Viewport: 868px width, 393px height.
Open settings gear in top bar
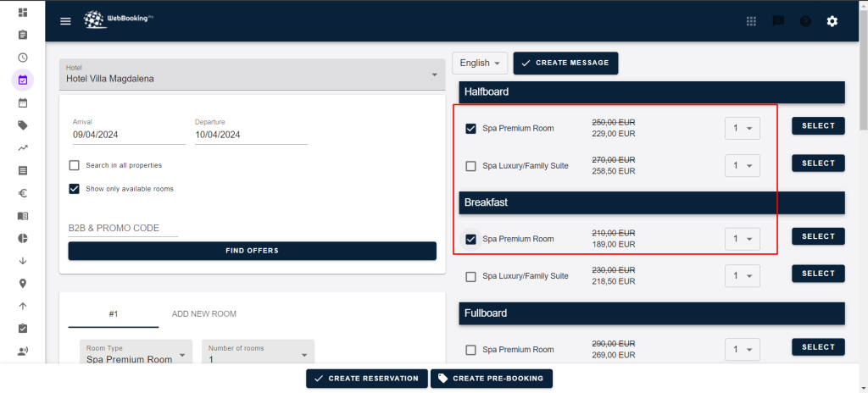tap(832, 21)
